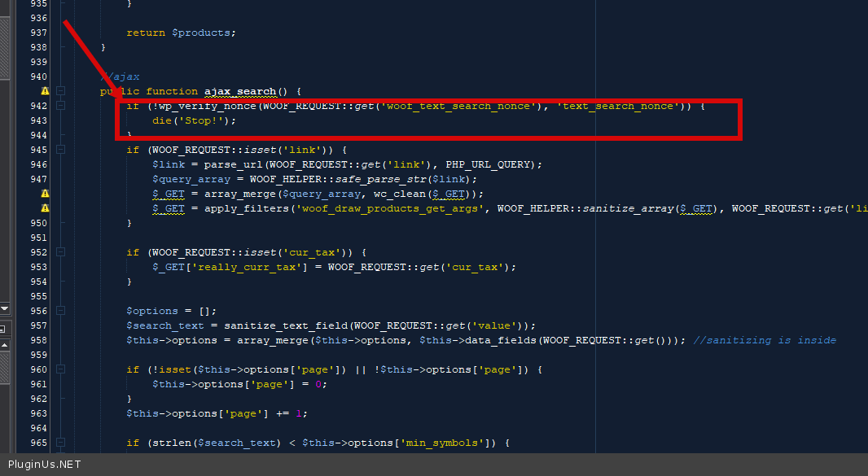Image resolution: width=868 pixels, height=476 pixels.
Task: Fold the isset('link') if block at line 945
Action: tap(60, 150)
